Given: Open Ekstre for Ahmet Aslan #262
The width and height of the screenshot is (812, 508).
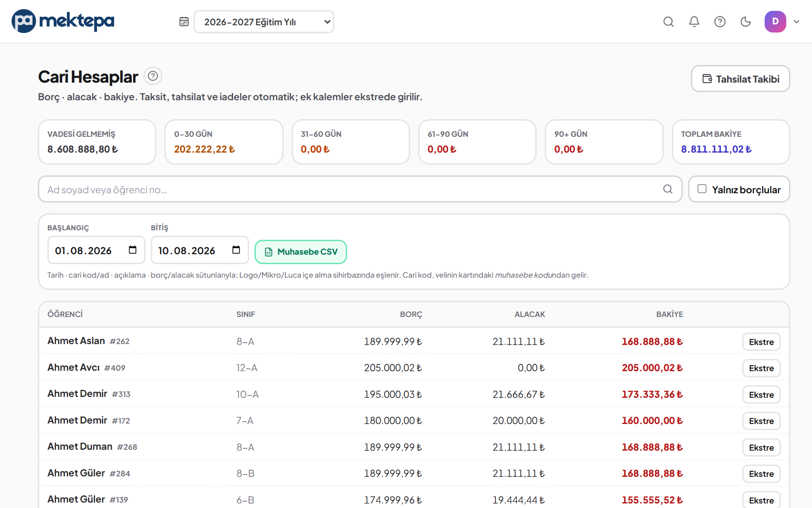Looking at the screenshot, I should (x=761, y=342).
